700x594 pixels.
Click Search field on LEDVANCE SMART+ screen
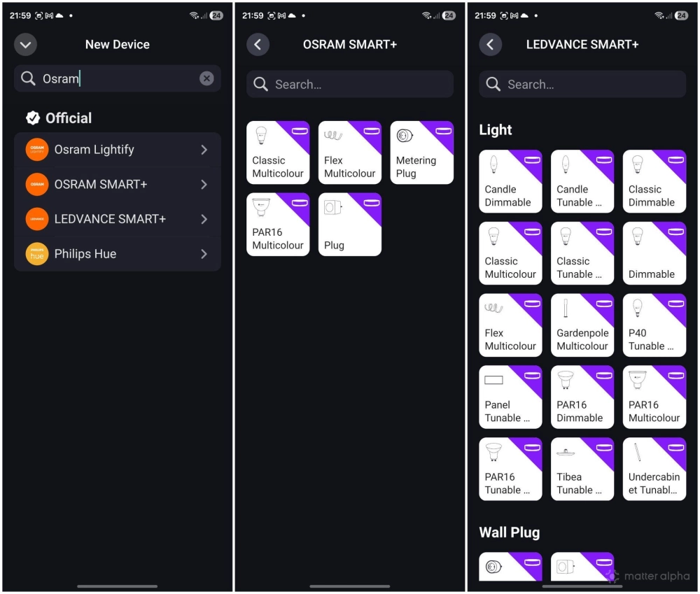tap(582, 84)
